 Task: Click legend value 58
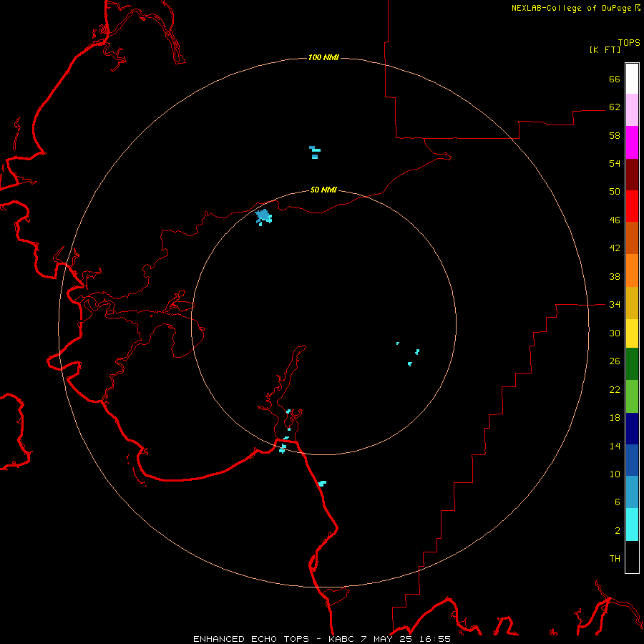click(x=615, y=135)
